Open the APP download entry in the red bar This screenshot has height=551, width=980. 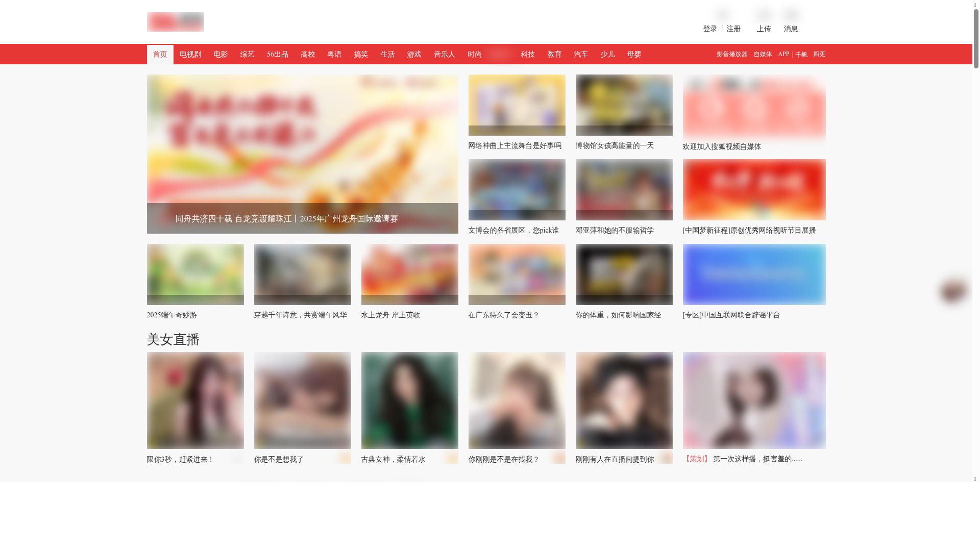tap(783, 54)
